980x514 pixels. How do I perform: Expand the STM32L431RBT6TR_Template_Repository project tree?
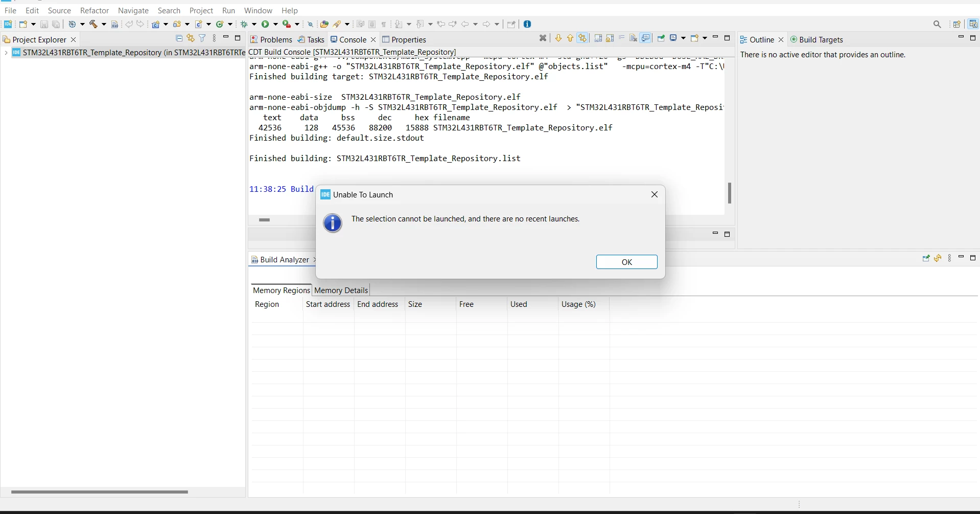point(6,52)
